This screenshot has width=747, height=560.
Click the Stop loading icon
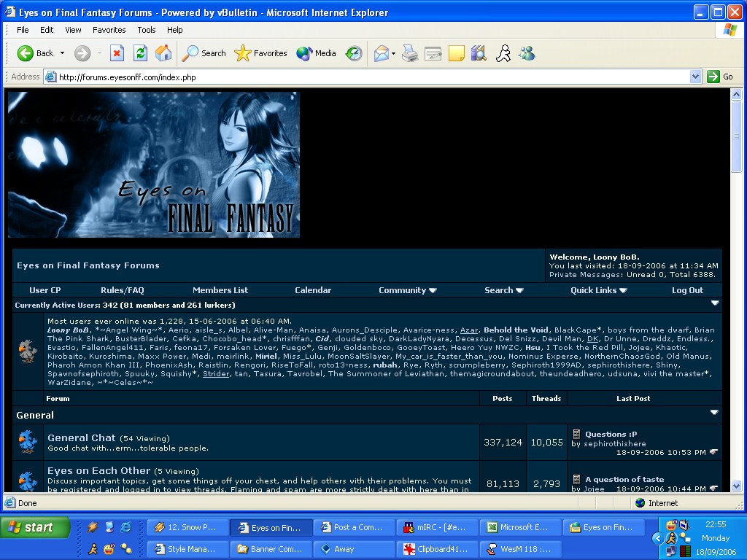tap(117, 52)
